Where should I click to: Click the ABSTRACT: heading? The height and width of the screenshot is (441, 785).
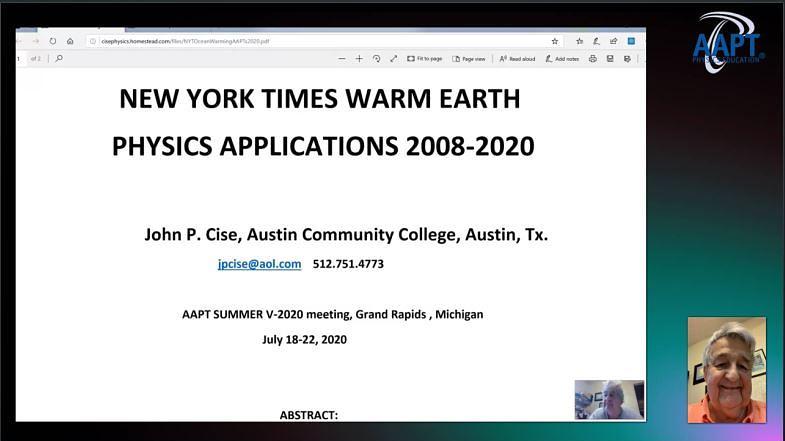[309, 415]
